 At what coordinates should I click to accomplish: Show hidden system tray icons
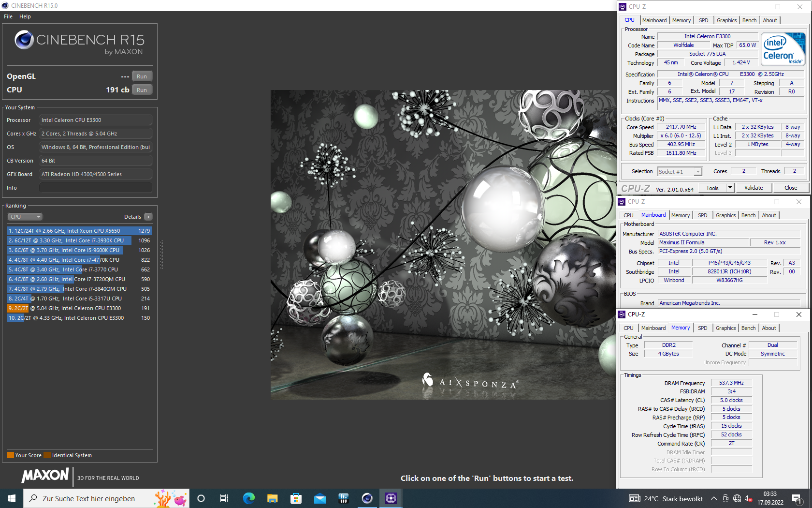(x=713, y=498)
